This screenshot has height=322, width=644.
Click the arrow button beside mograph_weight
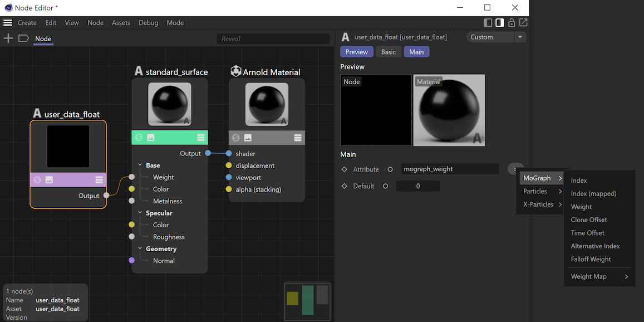pos(515,169)
